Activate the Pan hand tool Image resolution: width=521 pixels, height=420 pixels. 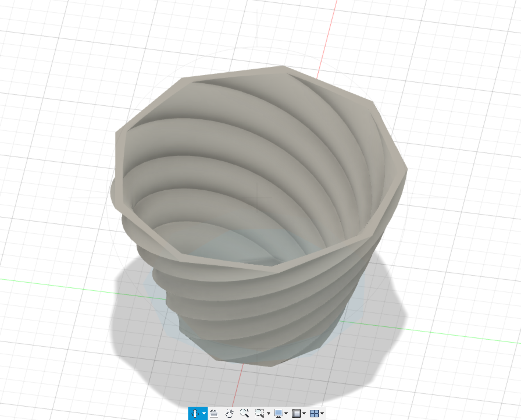point(229,413)
